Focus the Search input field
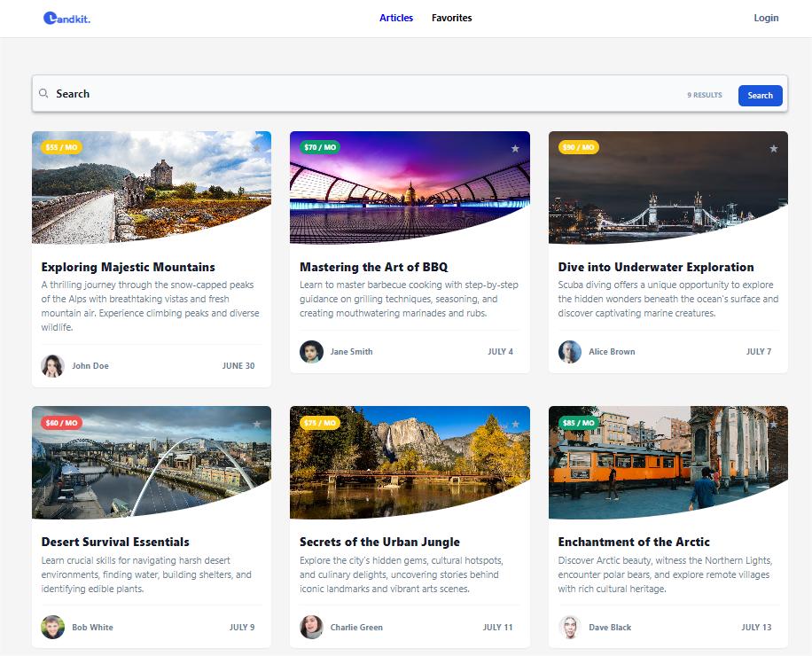The width and height of the screenshot is (812, 656). click(363, 94)
